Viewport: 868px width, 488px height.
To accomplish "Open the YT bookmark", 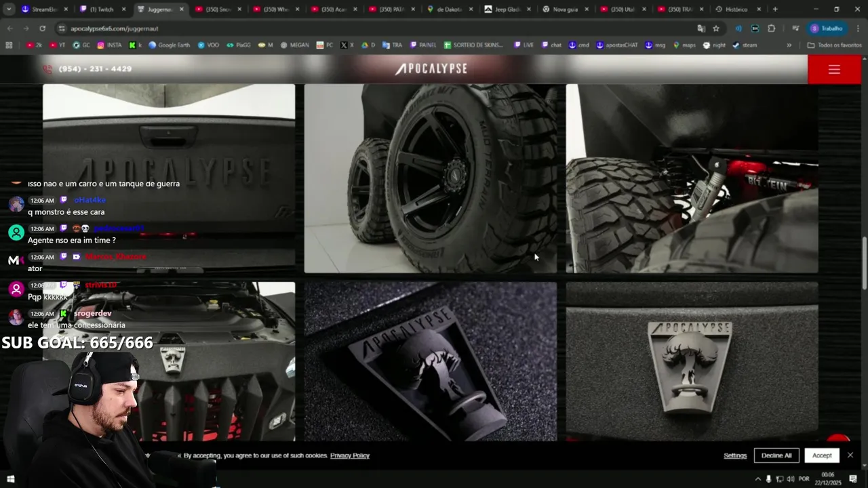I will click(x=58, y=45).
